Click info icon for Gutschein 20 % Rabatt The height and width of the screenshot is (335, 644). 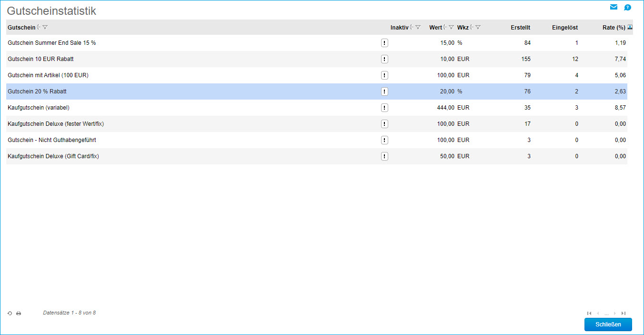(x=384, y=91)
